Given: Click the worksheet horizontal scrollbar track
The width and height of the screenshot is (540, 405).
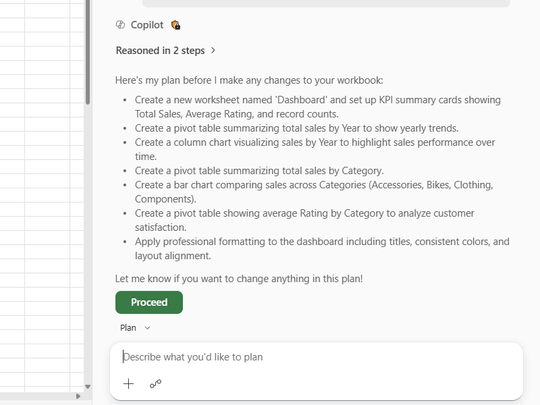Looking at the screenshot, I should tap(37, 396).
